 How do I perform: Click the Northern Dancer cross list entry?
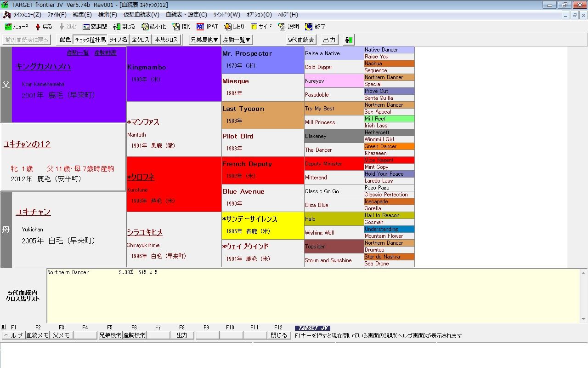(x=102, y=272)
